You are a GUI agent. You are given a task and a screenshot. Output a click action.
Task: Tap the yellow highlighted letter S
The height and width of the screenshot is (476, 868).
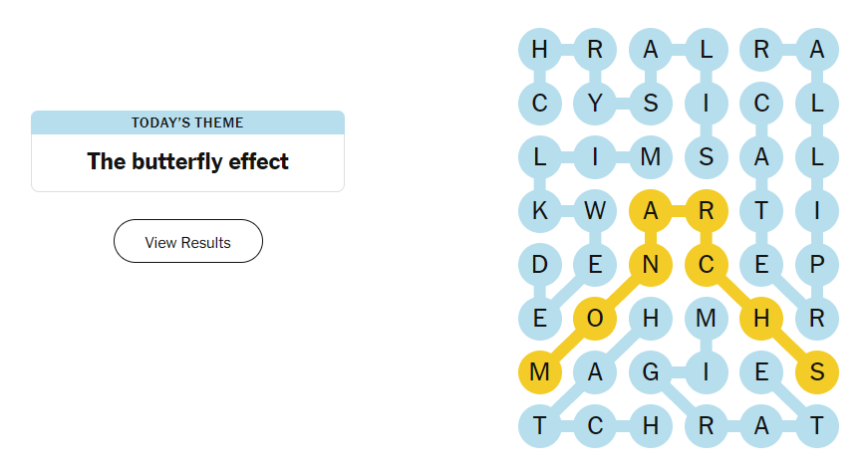click(x=817, y=373)
